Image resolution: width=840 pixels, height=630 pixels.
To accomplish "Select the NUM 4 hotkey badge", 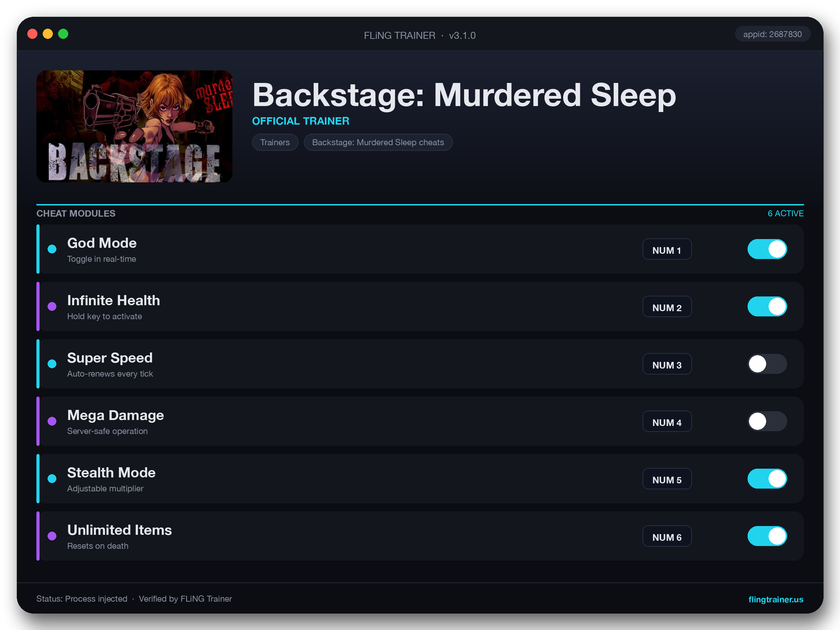I will point(667,421).
